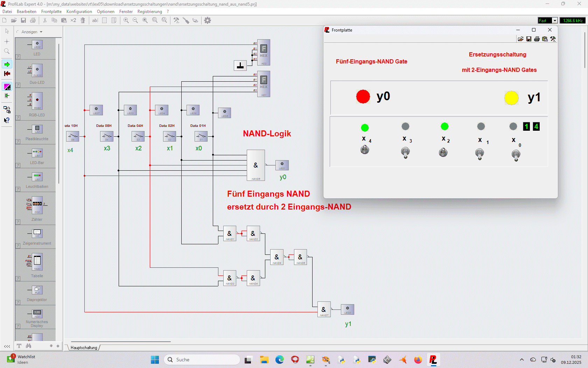The width and height of the screenshot is (588, 368).
Task: Flip the x4 toggle switch
Action: pos(365,150)
